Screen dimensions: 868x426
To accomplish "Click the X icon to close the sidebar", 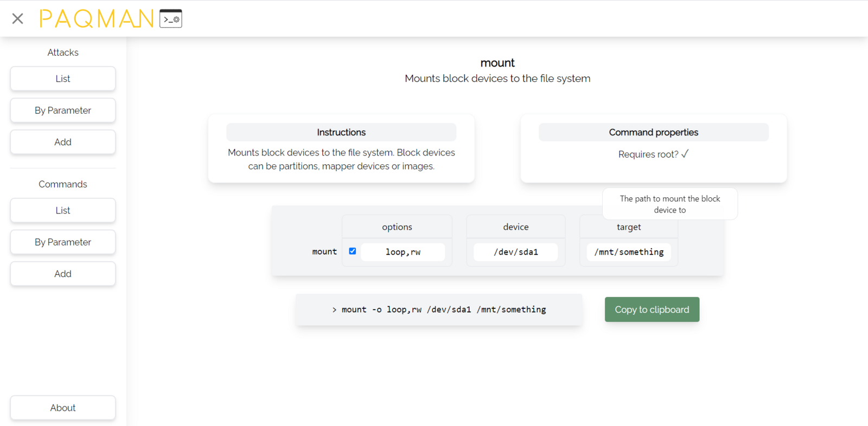I will (x=17, y=19).
